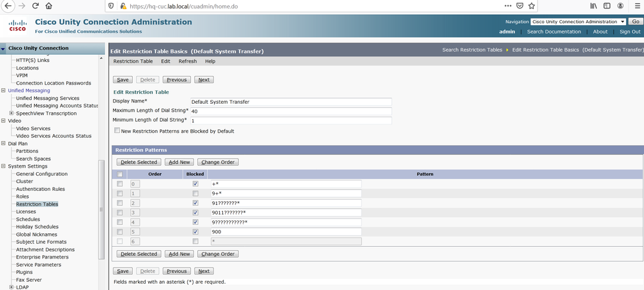Click the tracking protection shield icon
The image size is (644, 290).
[111, 6]
